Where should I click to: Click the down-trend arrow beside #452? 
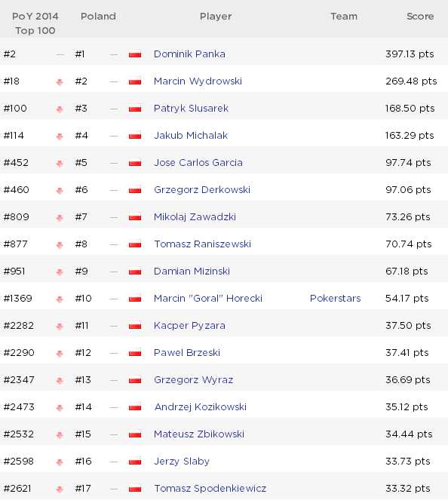(x=60, y=164)
